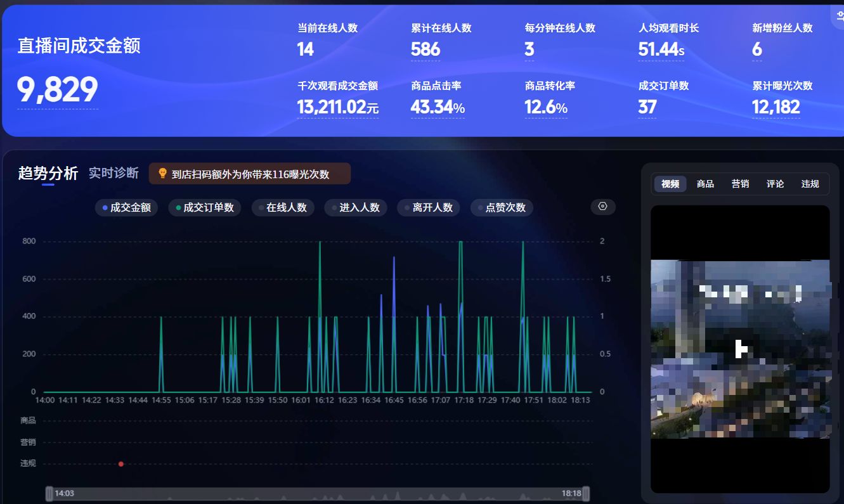Enable the 离开人数 legend chip
The image size is (844, 504).
pyautogui.click(x=428, y=207)
